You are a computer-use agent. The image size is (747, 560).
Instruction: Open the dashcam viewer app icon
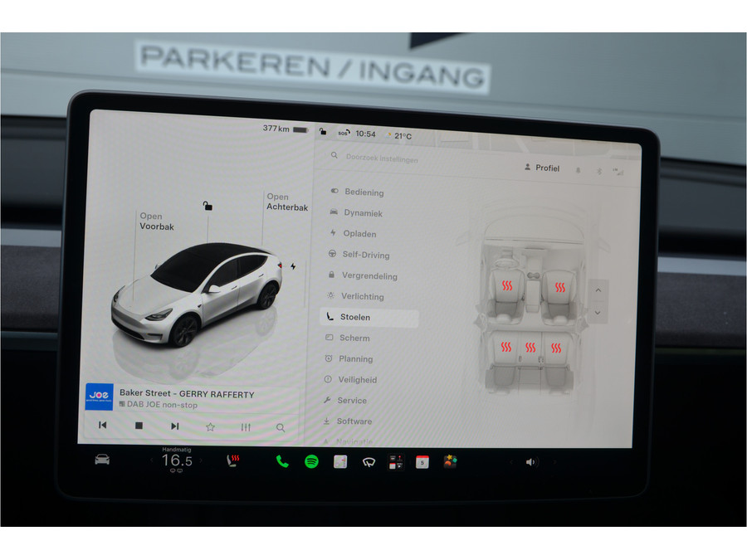[396, 462]
